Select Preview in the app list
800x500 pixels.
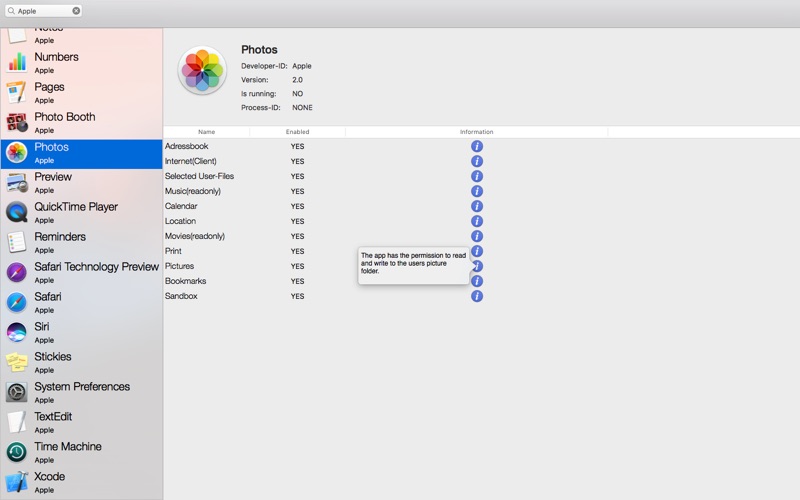coord(82,182)
